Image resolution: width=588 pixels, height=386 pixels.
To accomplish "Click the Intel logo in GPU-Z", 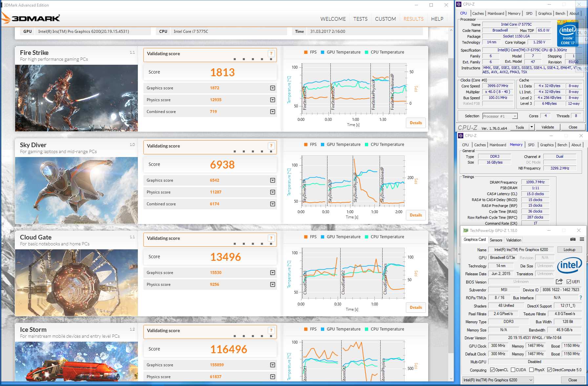I will 569,265.
